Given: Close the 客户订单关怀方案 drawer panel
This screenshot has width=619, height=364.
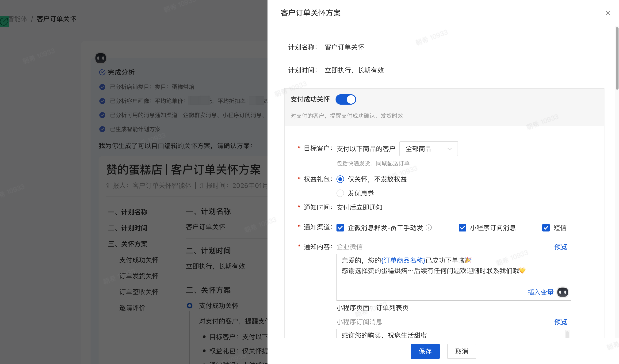Looking at the screenshot, I should coord(608,13).
